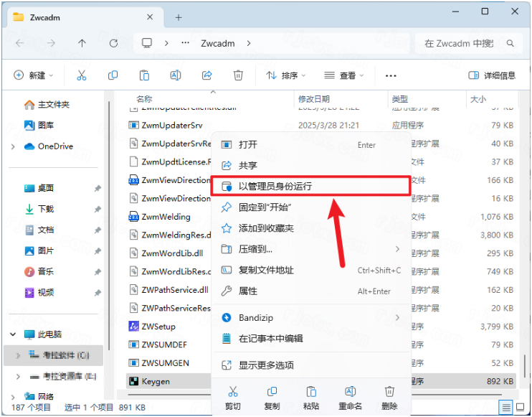Screen dimensions: 532x417
Task: Click the Share icon in top toolbar
Action: click(206, 75)
